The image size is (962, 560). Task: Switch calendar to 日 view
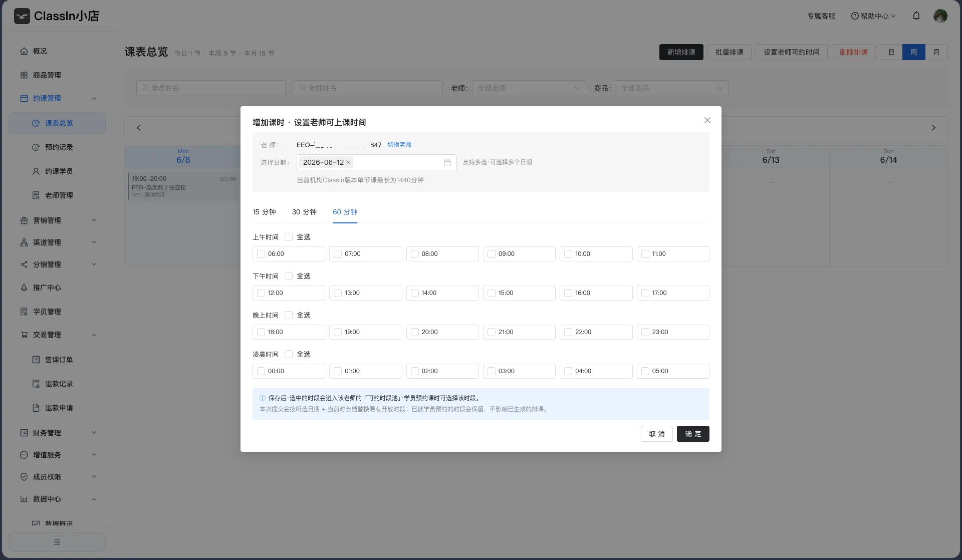[x=891, y=52]
